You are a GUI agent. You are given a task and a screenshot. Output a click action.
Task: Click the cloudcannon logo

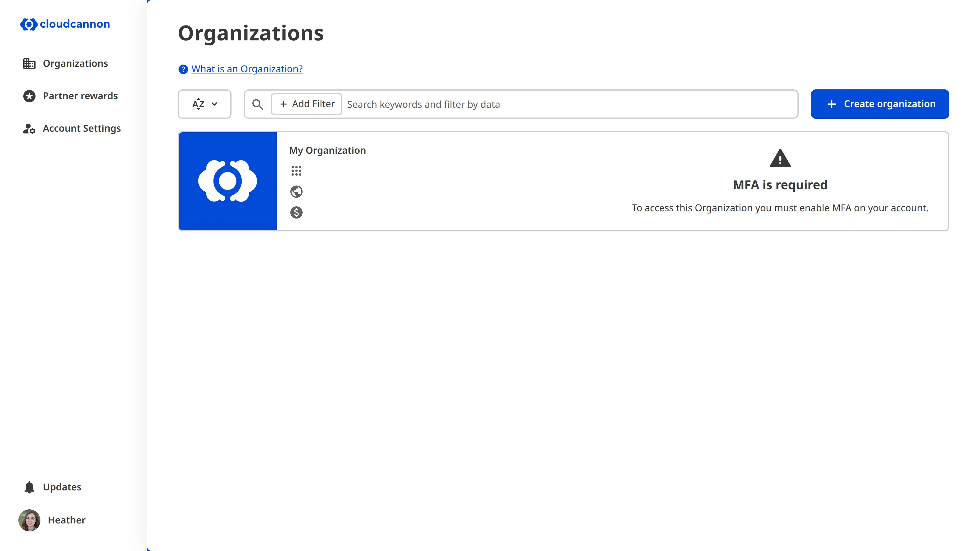point(65,24)
